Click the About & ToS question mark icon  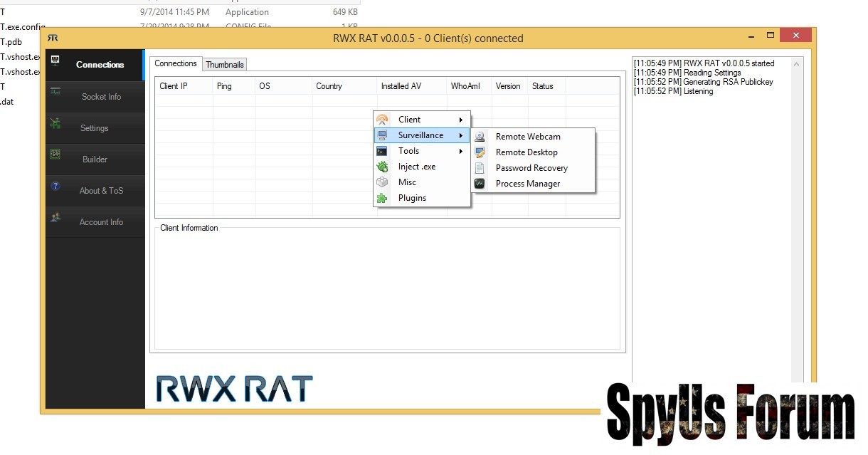(x=55, y=186)
